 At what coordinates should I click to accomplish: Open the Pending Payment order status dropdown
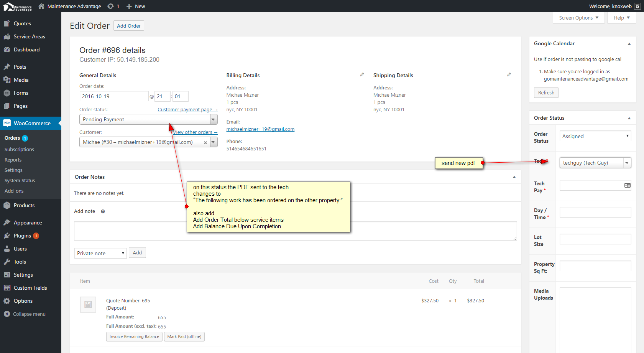click(148, 120)
